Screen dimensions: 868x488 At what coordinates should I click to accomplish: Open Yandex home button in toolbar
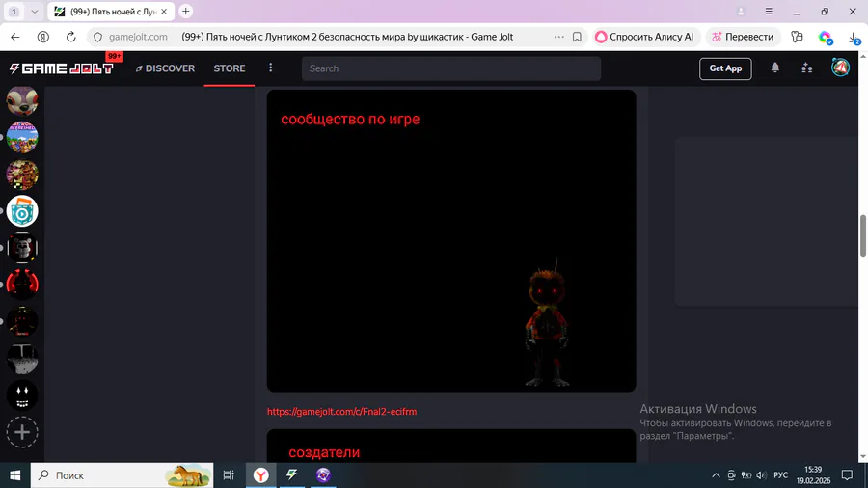coord(43,37)
